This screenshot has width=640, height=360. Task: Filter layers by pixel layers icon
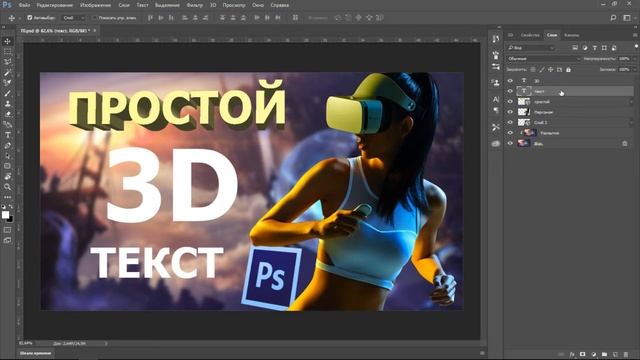[x=575, y=48]
